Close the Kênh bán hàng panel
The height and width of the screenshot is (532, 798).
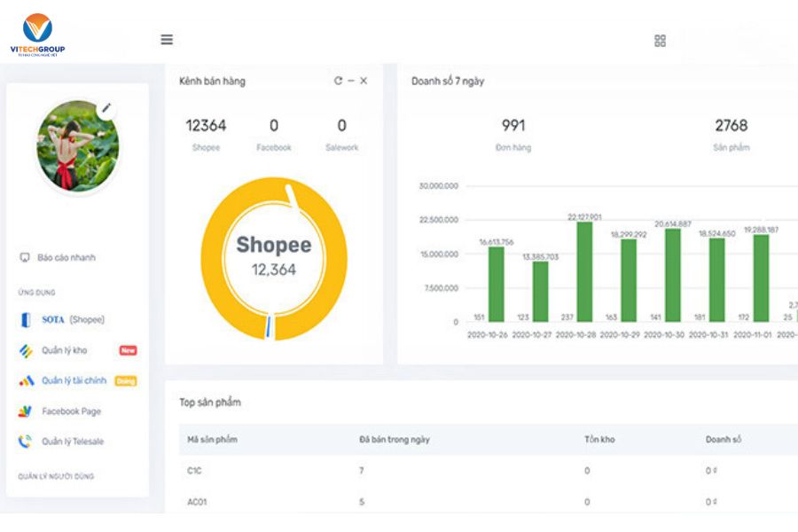pos(364,81)
